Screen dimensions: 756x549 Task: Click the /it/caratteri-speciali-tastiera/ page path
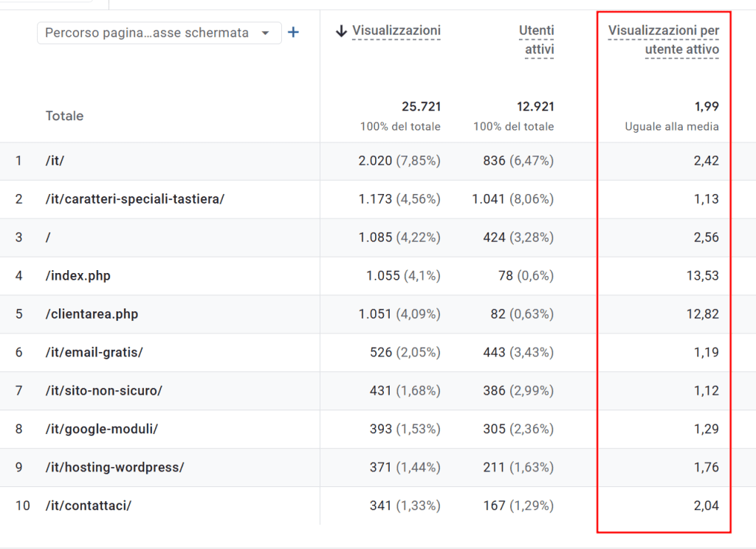(134, 199)
